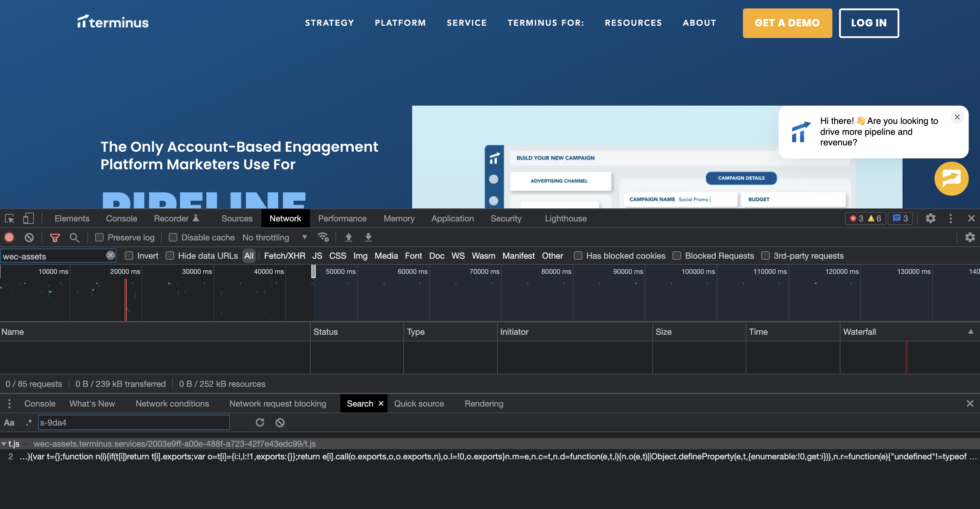Click the errors and warnings counter
Screen dimensions: 980x509
coord(866,219)
